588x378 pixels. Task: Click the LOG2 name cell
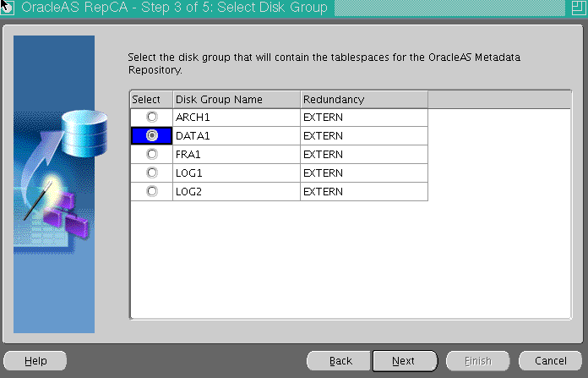pyautogui.click(x=237, y=191)
